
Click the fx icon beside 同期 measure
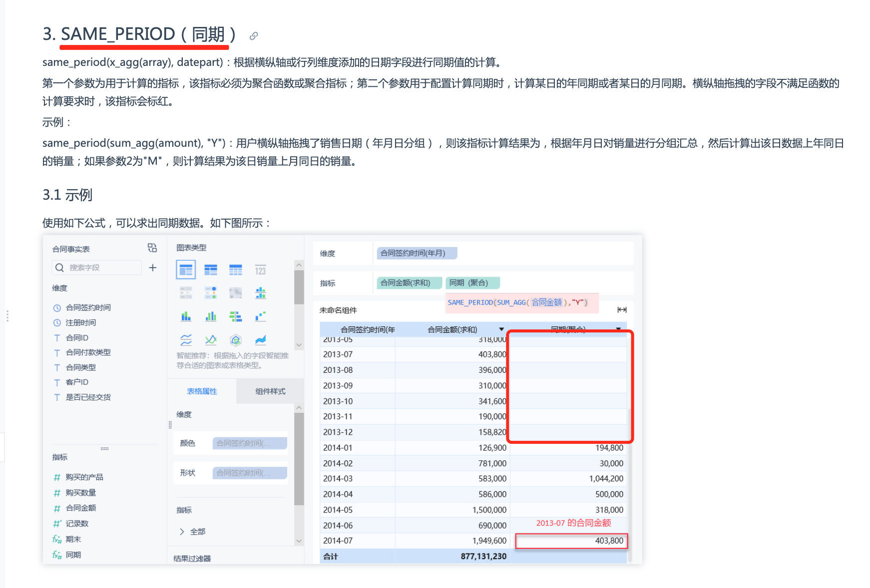point(57,555)
